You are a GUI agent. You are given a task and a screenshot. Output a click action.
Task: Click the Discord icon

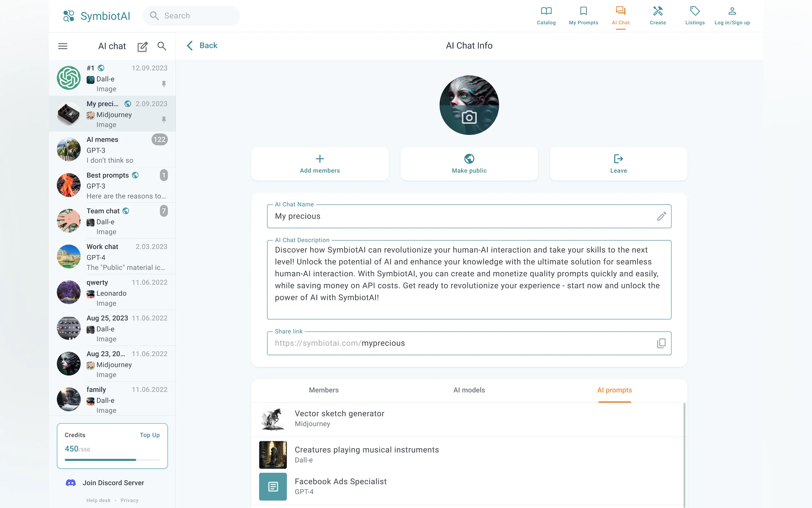point(71,483)
